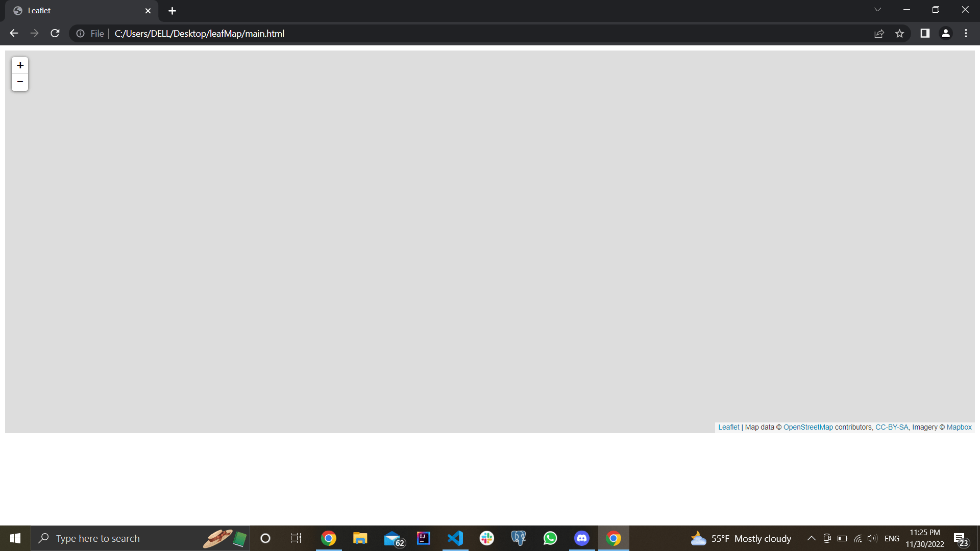The height and width of the screenshot is (551, 980).
Task: Open the Chrome three-dot menu
Action: (x=966, y=33)
